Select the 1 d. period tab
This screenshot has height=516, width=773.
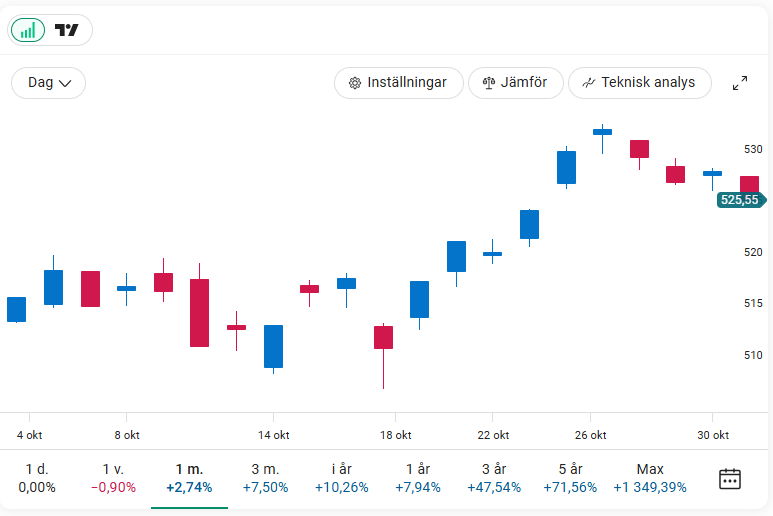pos(37,478)
